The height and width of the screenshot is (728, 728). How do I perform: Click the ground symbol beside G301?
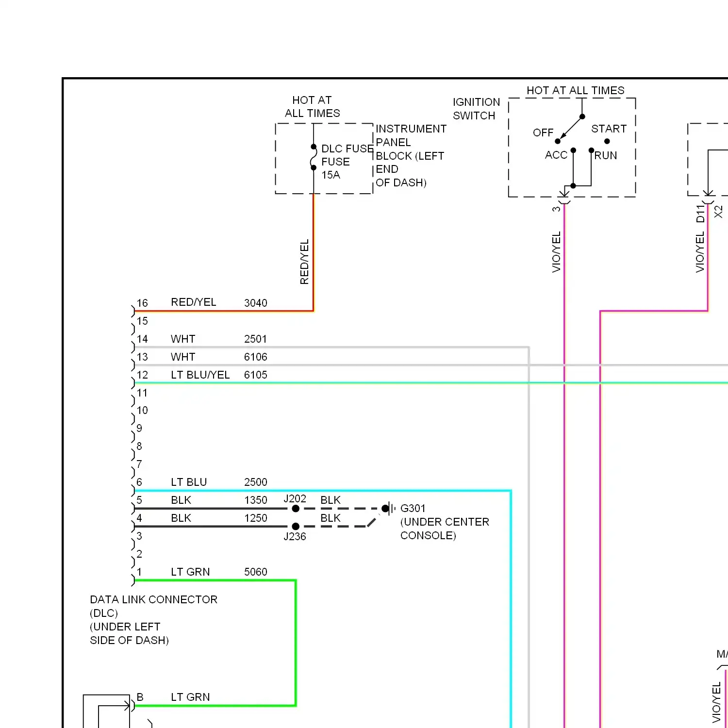[x=388, y=509]
